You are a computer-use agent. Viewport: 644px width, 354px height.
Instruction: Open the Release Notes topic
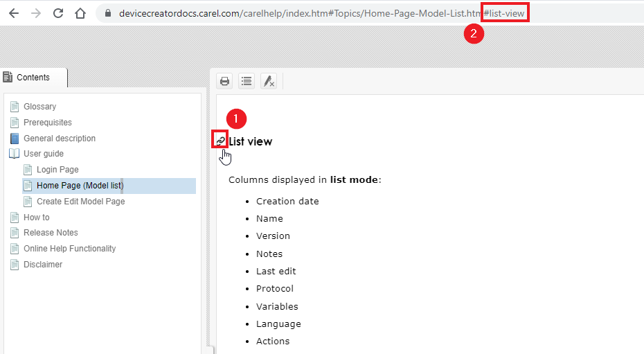pos(51,233)
